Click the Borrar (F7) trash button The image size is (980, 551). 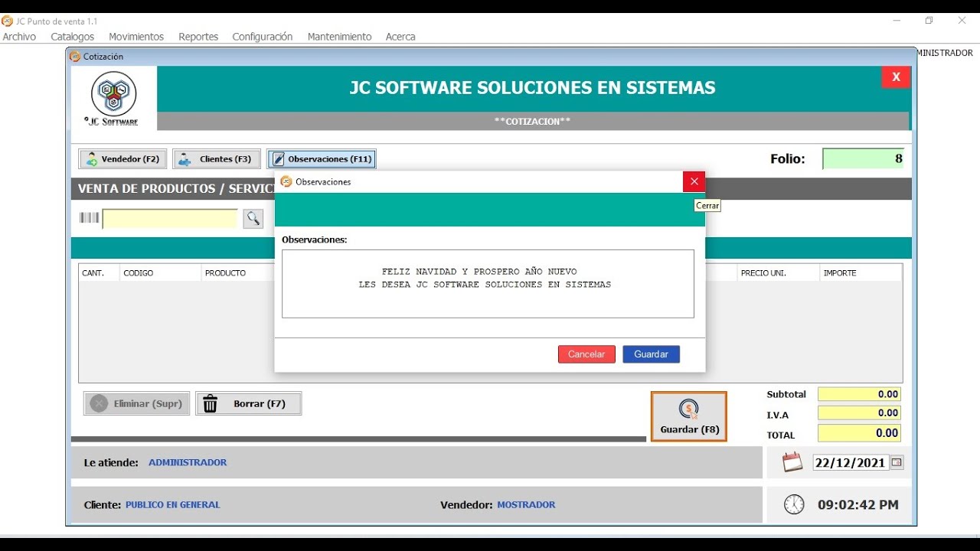coord(249,403)
